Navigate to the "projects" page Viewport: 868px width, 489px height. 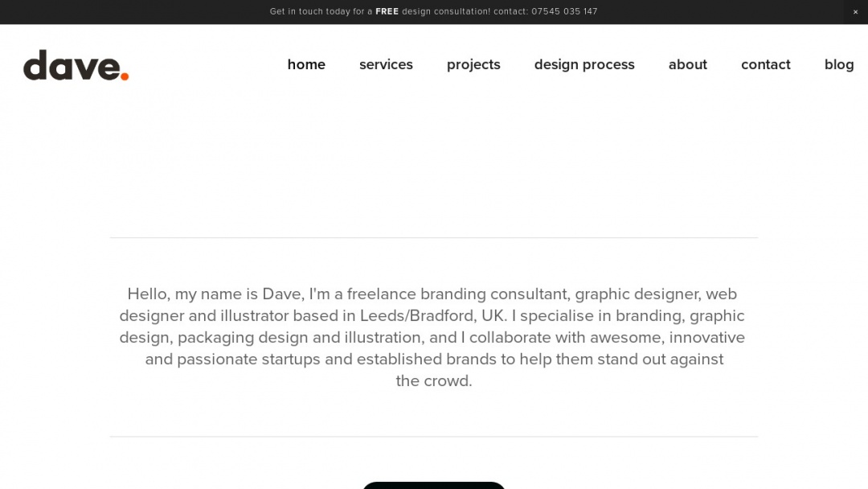tap(473, 64)
